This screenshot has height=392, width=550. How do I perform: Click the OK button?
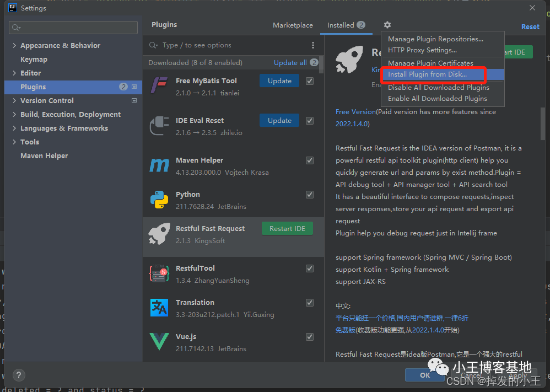pos(425,375)
